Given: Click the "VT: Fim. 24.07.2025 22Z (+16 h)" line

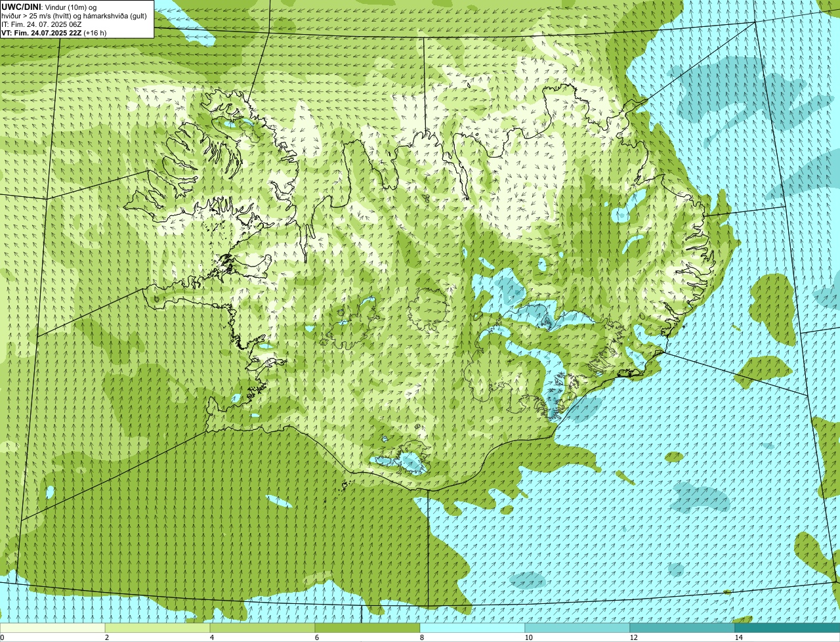Looking at the screenshot, I should 54,33.
